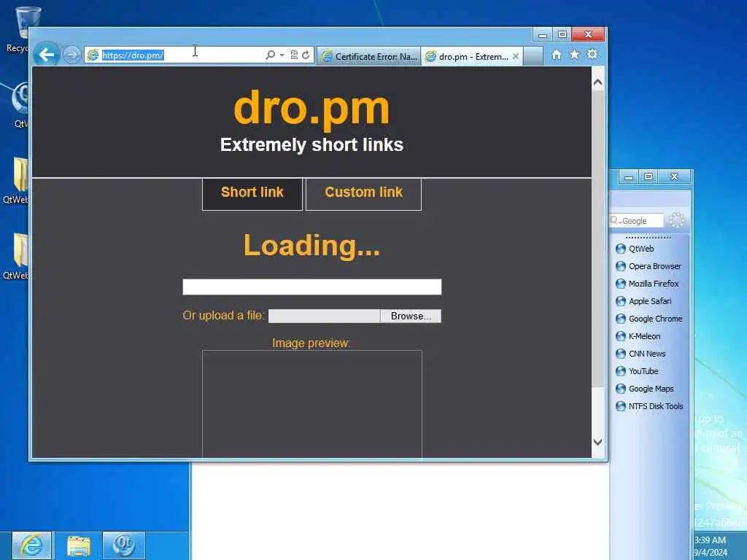This screenshot has height=560, width=747.
Task: Open the address bar autocomplete dropdown arrow
Action: [282, 55]
